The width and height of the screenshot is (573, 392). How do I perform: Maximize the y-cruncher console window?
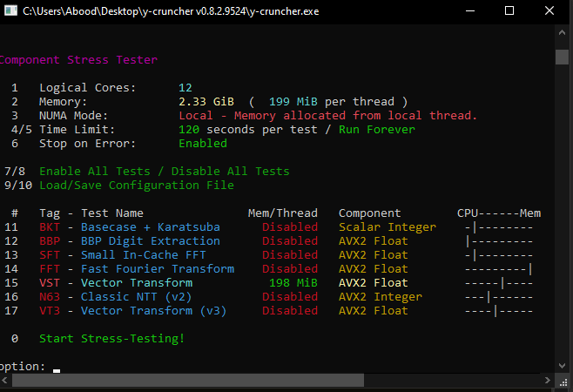[x=509, y=10]
